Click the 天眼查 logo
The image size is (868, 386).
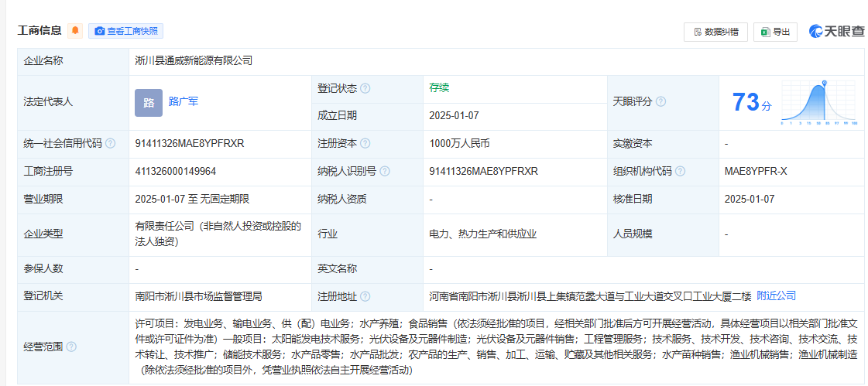[x=836, y=31]
